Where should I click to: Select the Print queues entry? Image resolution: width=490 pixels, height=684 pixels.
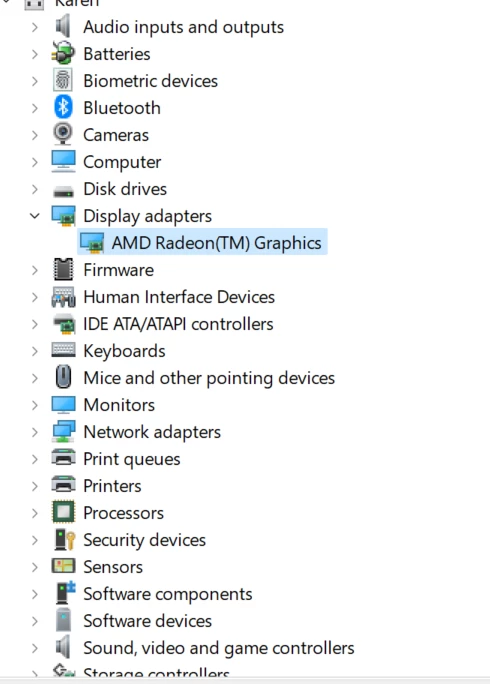point(132,459)
